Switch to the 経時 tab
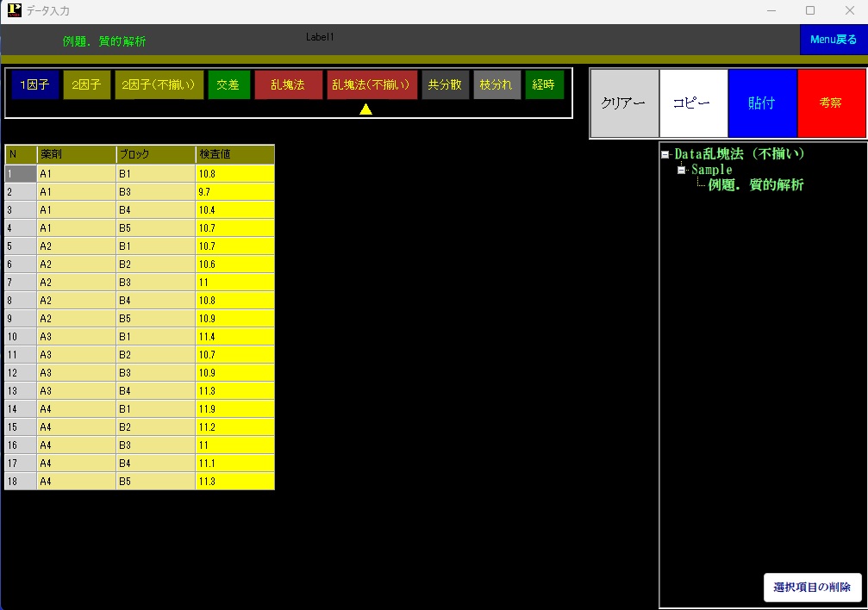Screen dimensions: 868x610 click(544, 85)
